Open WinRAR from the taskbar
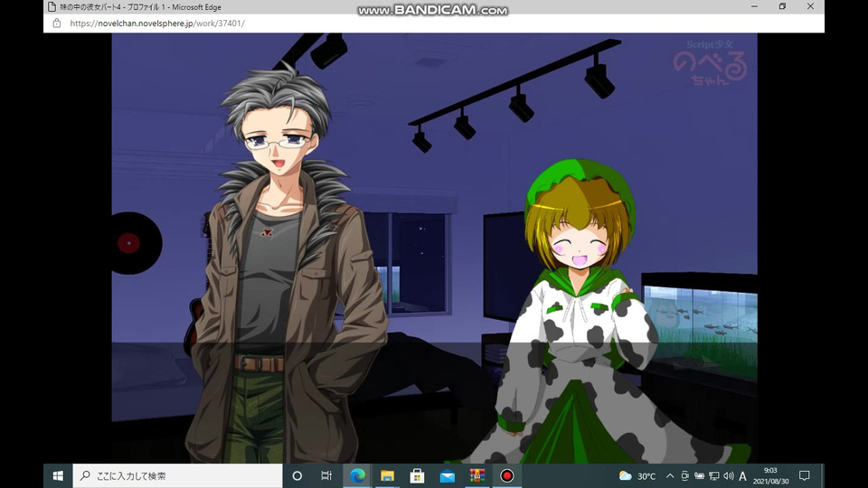The height and width of the screenshot is (488, 868). pyautogui.click(x=477, y=476)
